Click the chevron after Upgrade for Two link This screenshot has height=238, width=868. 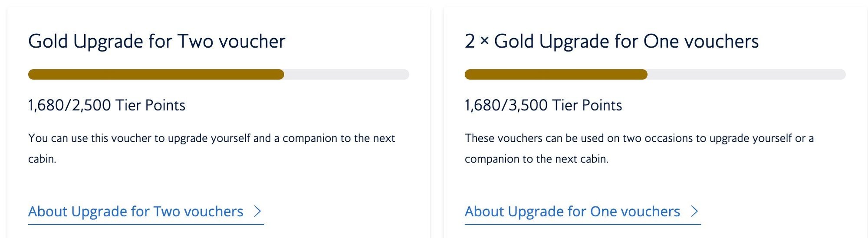coord(258,211)
